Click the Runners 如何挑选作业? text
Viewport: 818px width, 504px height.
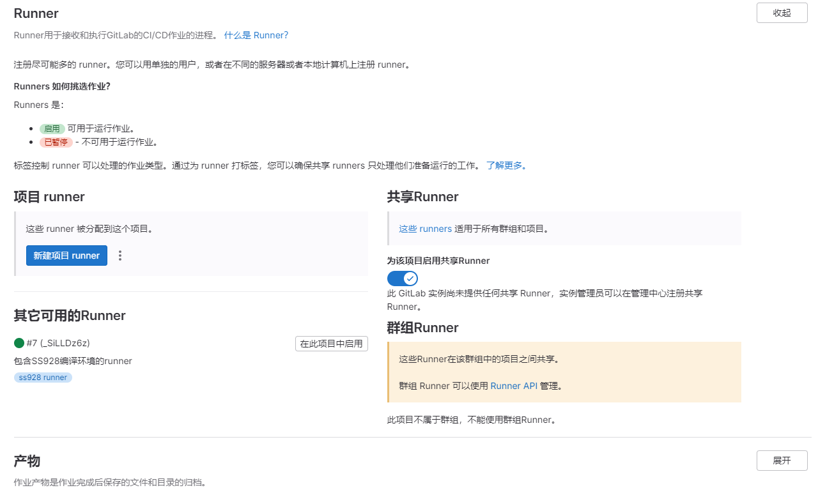pos(62,86)
